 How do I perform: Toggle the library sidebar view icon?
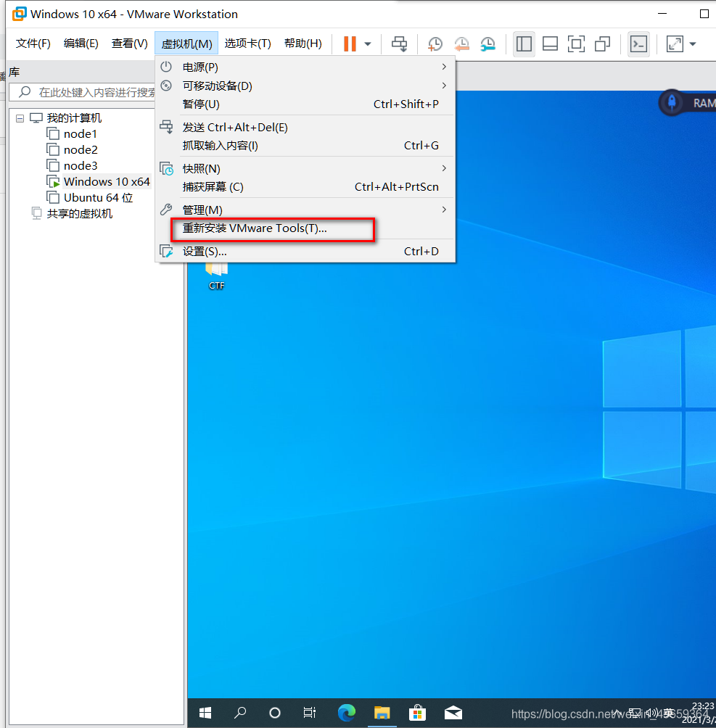tap(524, 44)
